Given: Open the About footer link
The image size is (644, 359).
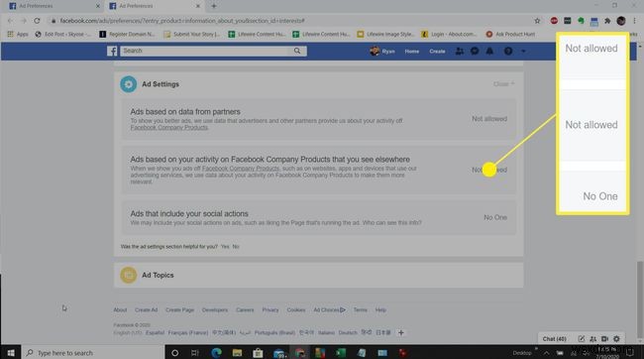Looking at the screenshot, I should pyautogui.click(x=120, y=310).
